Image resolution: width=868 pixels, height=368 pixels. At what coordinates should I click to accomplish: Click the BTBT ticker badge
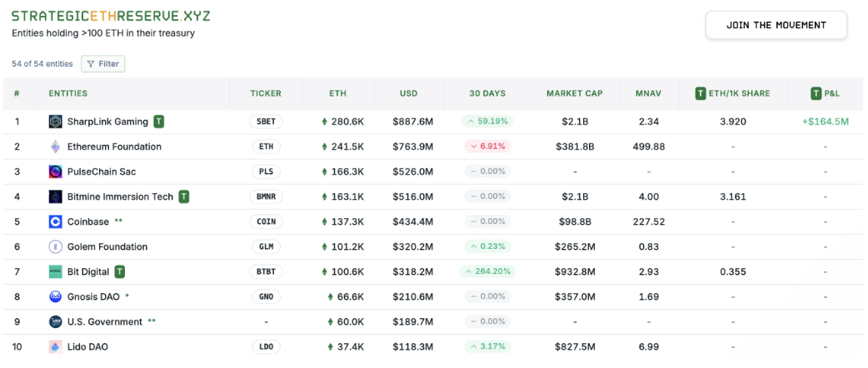[266, 271]
